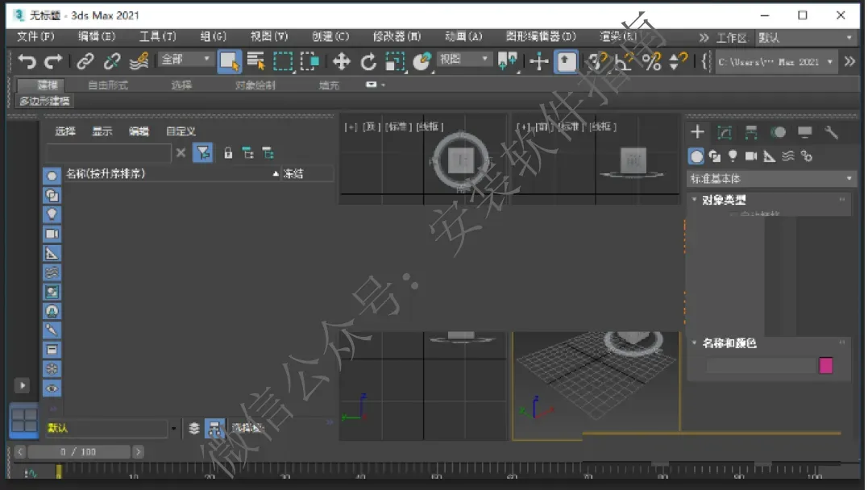868x490 pixels.
Task: Select the Move tool
Action: (342, 61)
